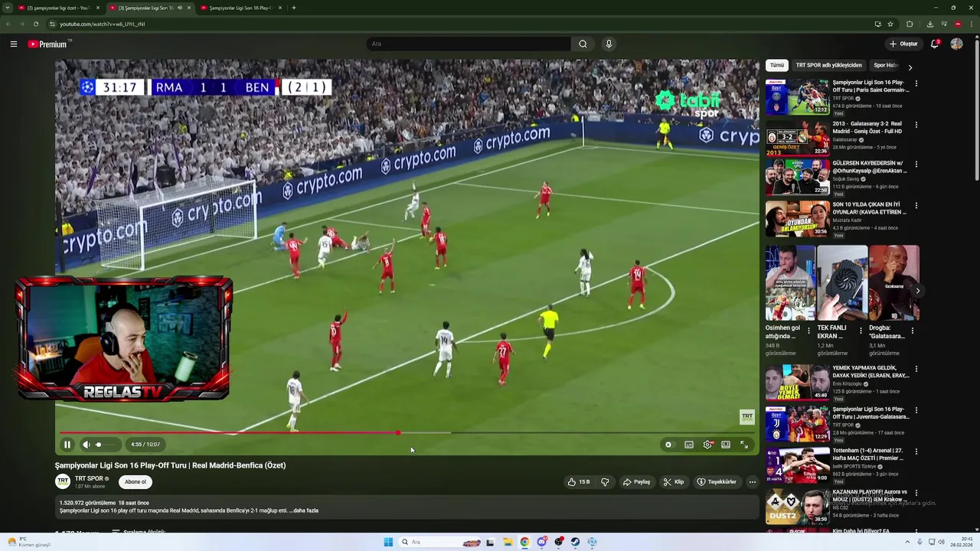Mute the video with speaker icon
This screenshot has height=551, width=980.
pos(87,445)
